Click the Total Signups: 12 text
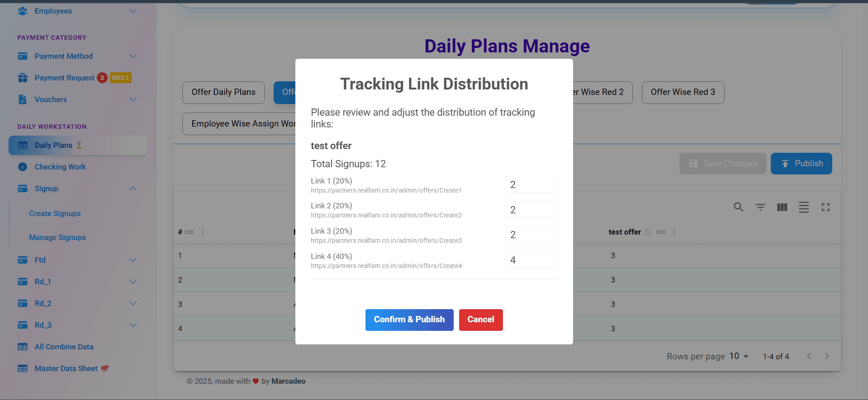Viewport: 868px width, 400px height. [348, 164]
